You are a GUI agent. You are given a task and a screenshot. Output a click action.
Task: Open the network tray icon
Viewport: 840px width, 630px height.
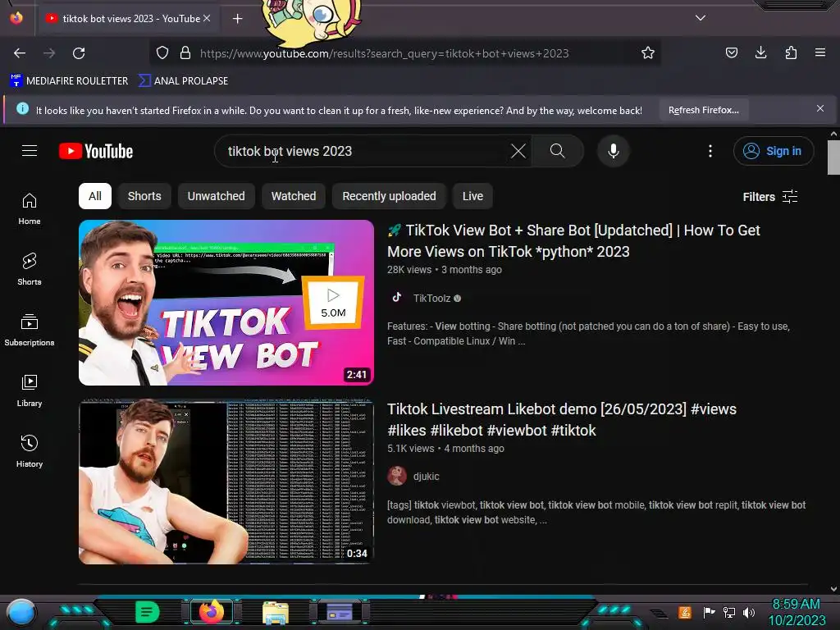tap(729, 612)
